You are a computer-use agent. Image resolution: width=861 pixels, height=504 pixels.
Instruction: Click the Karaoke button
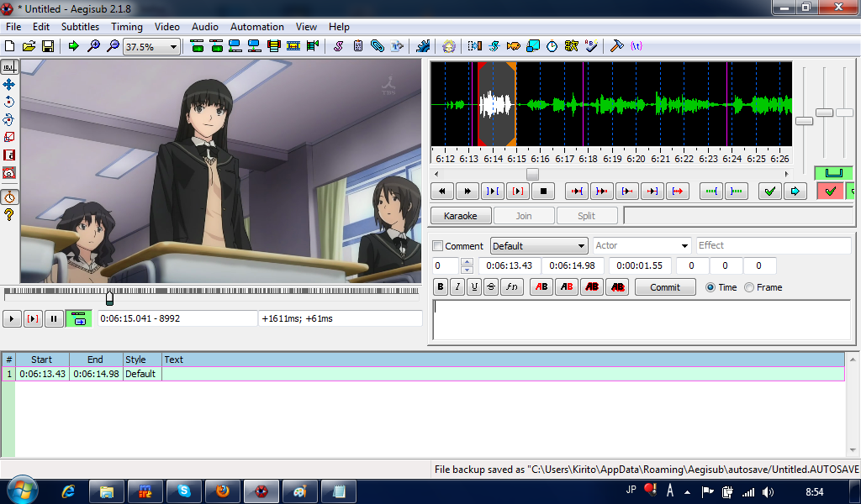point(460,216)
